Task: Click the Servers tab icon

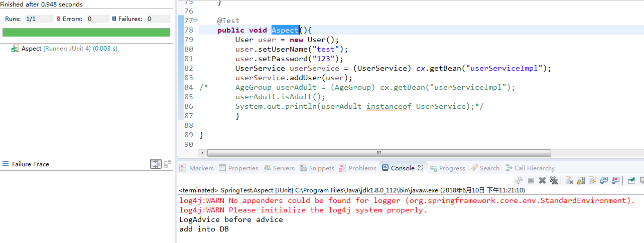Action: pyautogui.click(x=267, y=168)
